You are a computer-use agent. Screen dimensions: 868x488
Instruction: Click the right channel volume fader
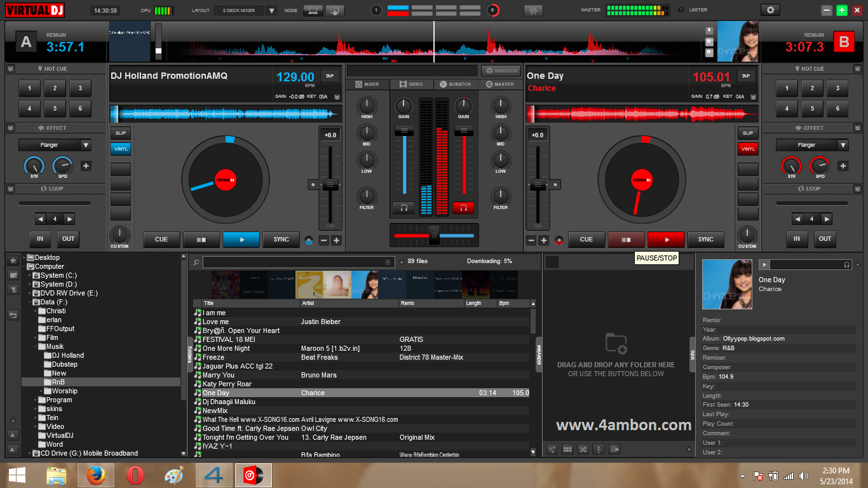[x=465, y=130]
